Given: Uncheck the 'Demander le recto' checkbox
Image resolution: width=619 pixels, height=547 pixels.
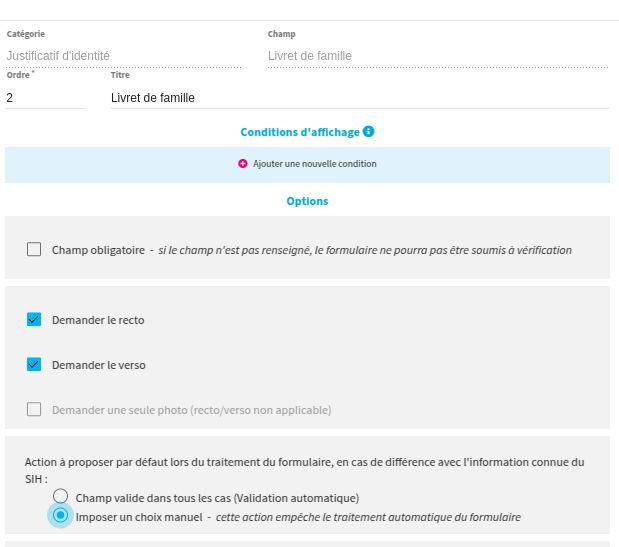Looking at the screenshot, I should (x=34, y=320).
